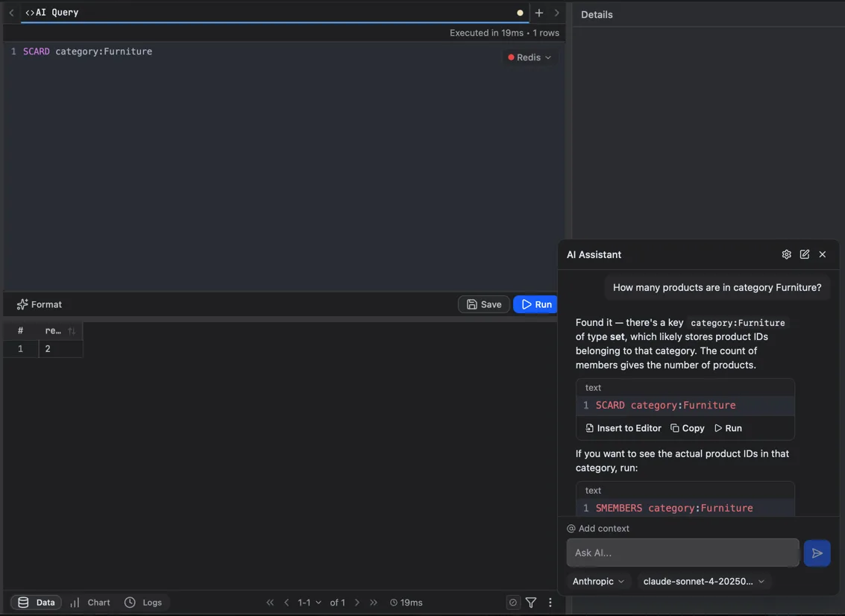
Task: Click the unsaved-changes dot on the AI Query tab
Action: pos(520,13)
